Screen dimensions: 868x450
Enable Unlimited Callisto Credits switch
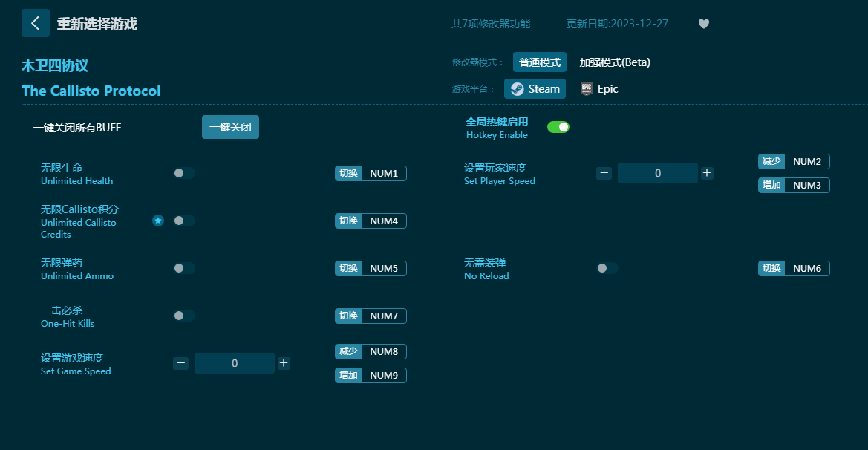point(184,221)
